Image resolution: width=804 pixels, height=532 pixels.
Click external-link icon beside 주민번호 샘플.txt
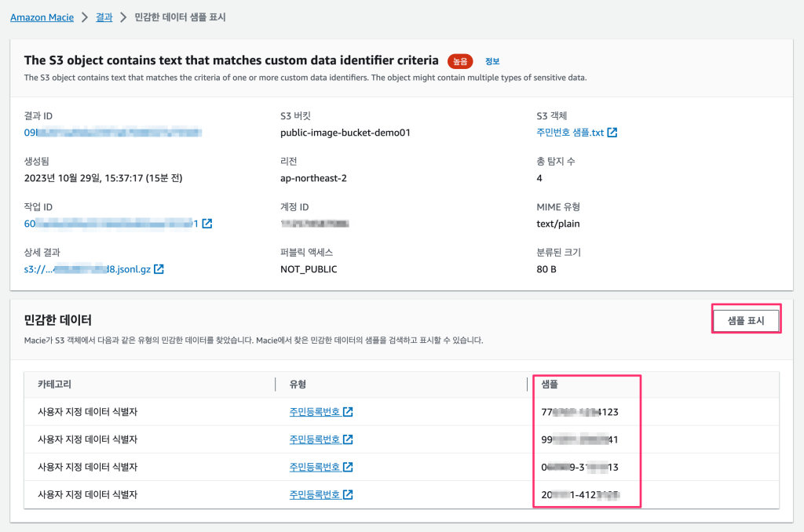pyautogui.click(x=612, y=133)
